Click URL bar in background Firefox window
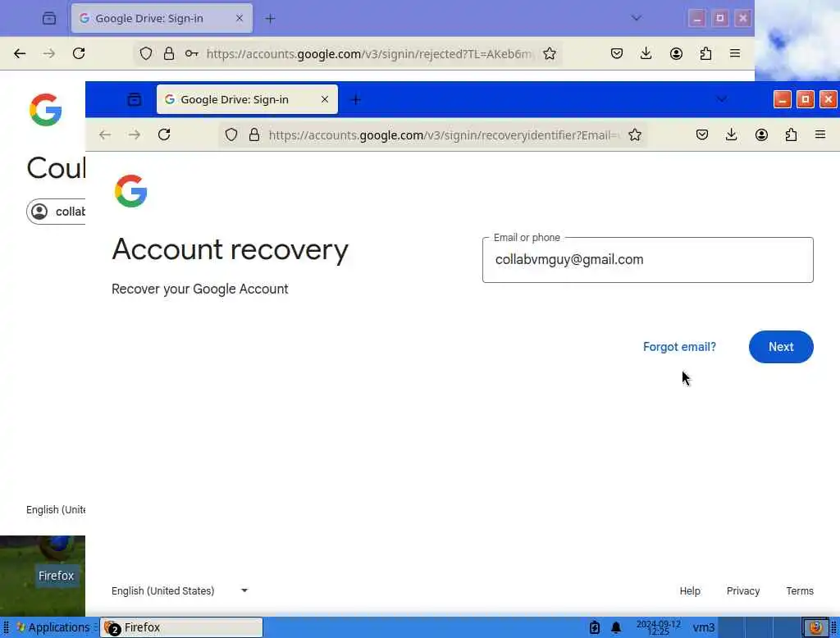The height and width of the screenshot is (638, 840). pyautogui.click(x=370, y=53)
